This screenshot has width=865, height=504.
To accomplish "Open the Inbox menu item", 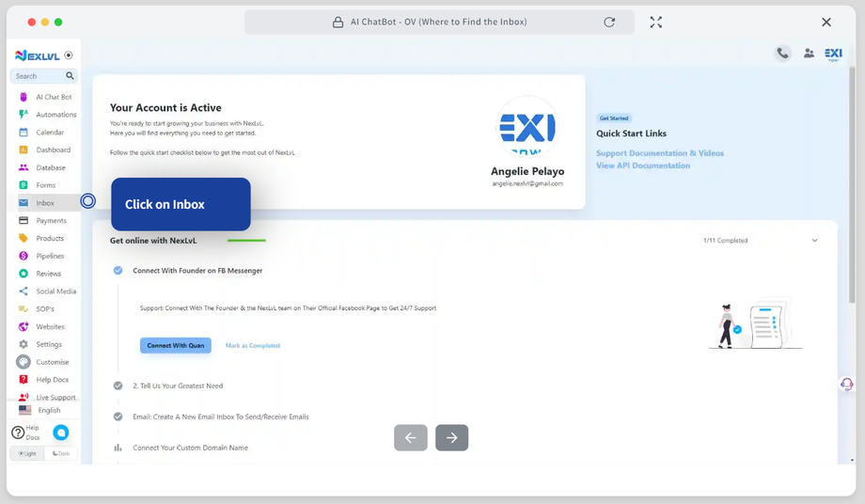I will pyautogui.click(x=45, y=203).
